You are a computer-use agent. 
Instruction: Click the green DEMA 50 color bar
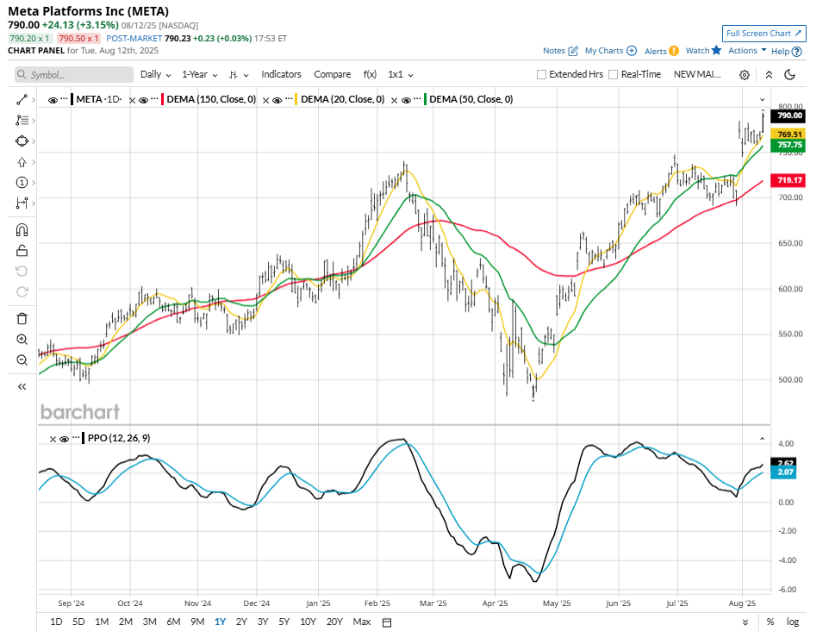coord(425,99)
